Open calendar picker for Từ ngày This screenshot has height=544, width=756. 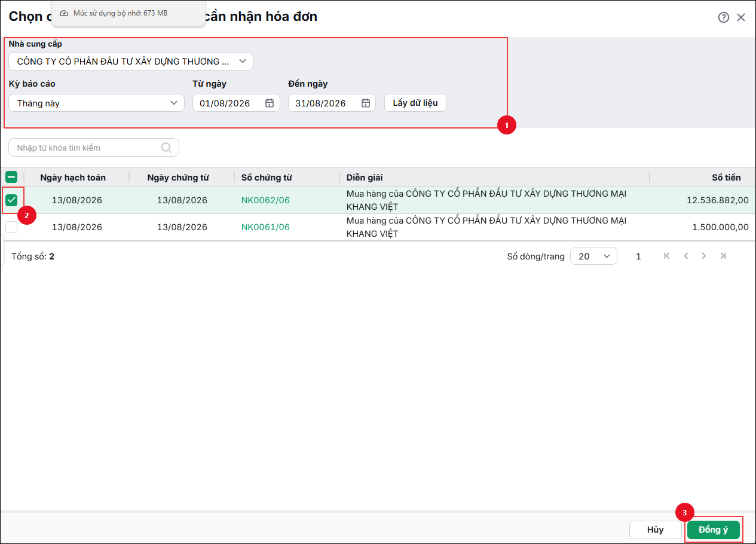click(270, 103)
